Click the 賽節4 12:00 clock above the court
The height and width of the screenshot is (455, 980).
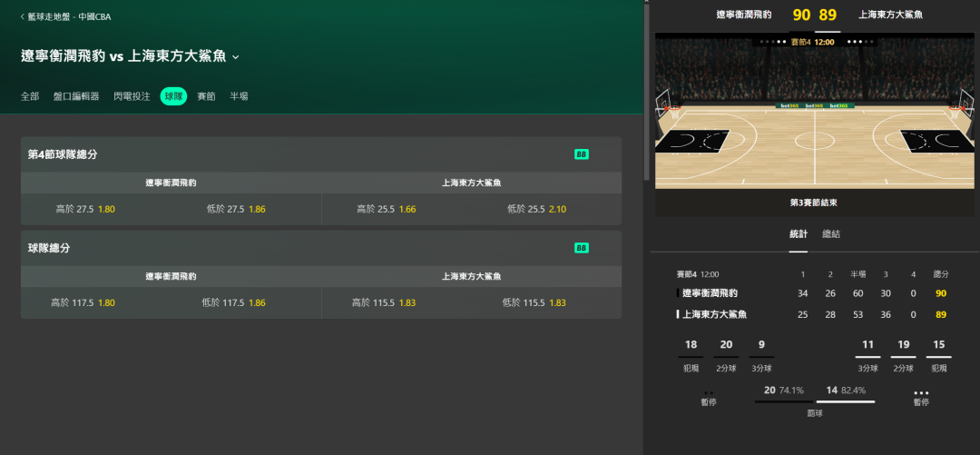[814, 42]
